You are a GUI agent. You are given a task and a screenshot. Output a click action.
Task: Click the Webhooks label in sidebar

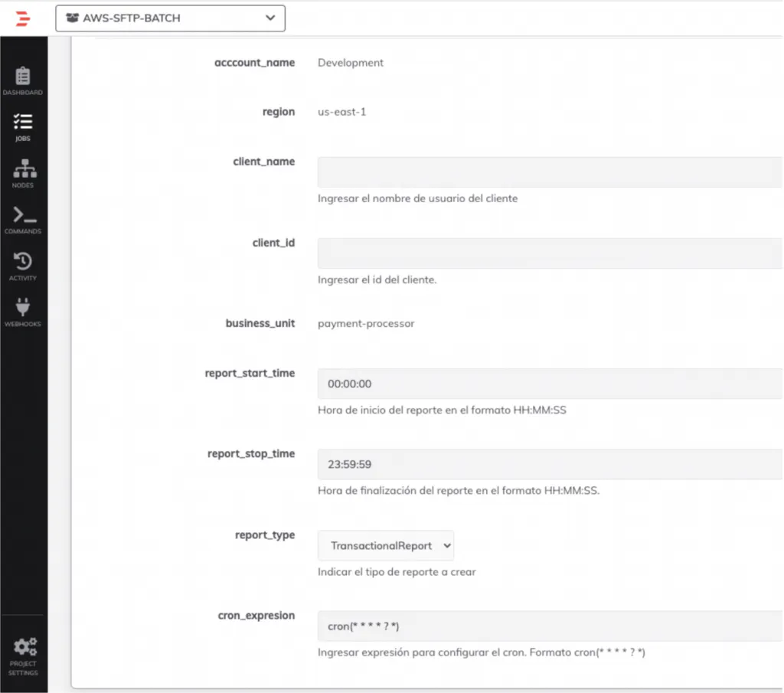pyautogui.click(x=23, y=324)
